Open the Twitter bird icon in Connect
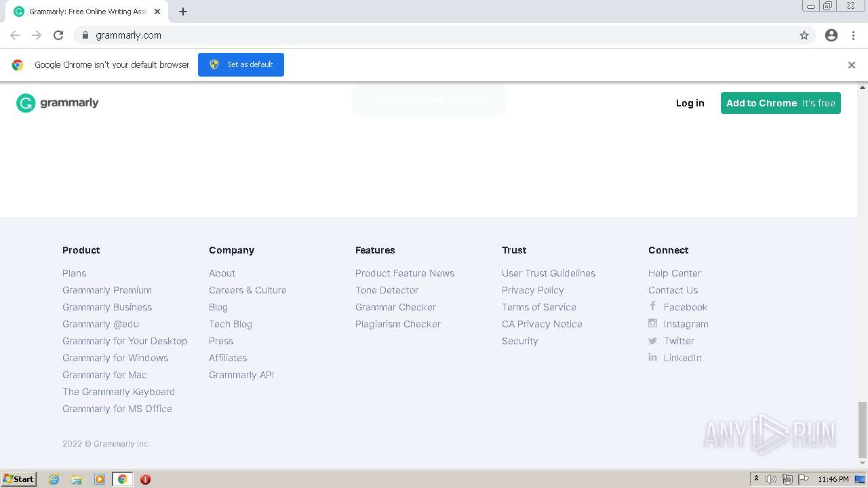Image resolution: width=868 pixels, height=488 pixels. 652,341
